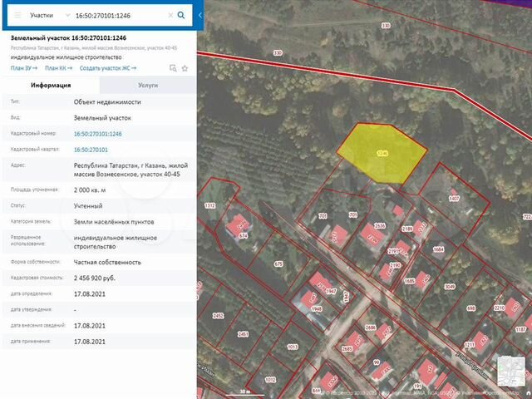Select parcel 3049 on the map
The image size is (532, 399).
coord(449,287)
